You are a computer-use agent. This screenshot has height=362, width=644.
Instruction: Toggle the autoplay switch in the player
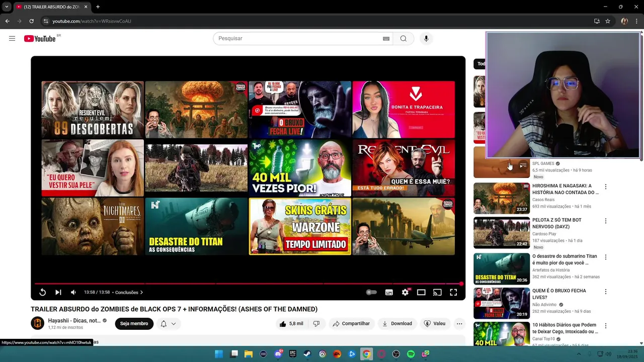[x=371, y=292]
